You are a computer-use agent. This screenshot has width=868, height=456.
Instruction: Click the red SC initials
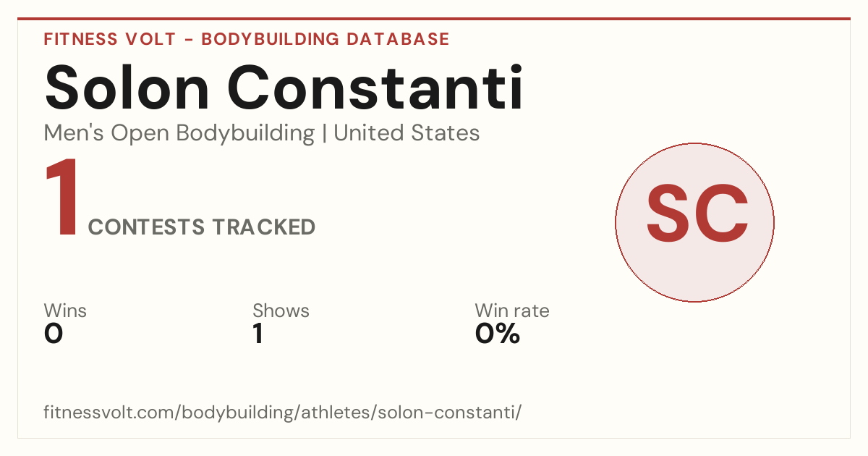coord(697,214)
